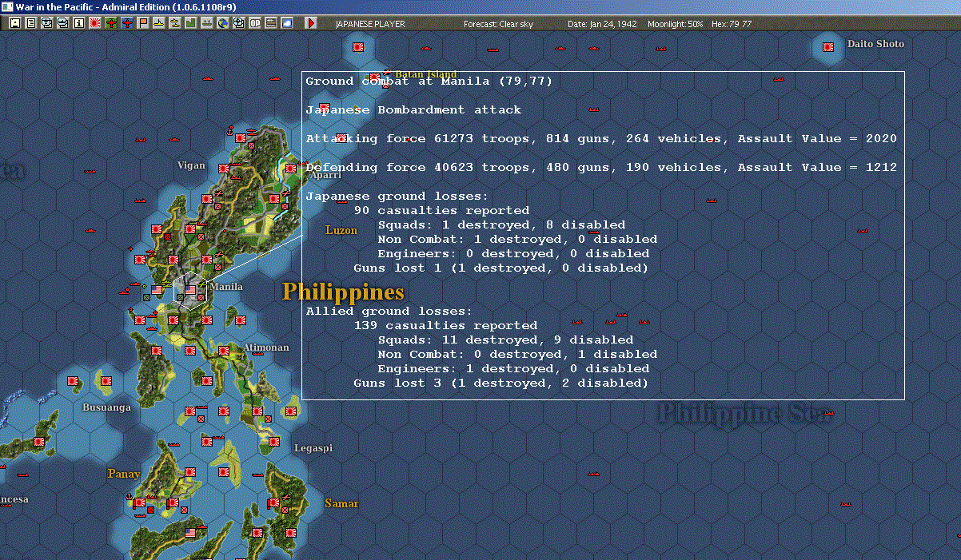Click the Alimonan base label
Image resolution: width=961 pixels, height=560 pixels.
tap(266, 348)
